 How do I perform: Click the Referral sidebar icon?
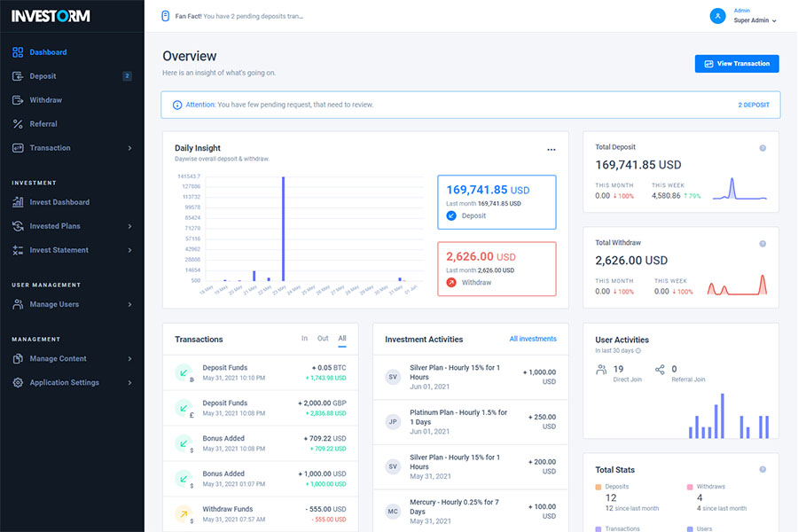point(20,123)
